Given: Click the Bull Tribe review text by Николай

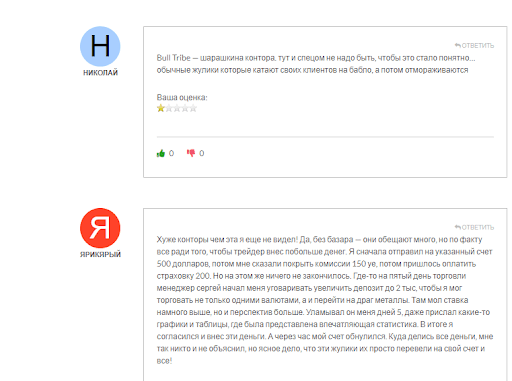Looking at the screenshot, I should point(316,64).
